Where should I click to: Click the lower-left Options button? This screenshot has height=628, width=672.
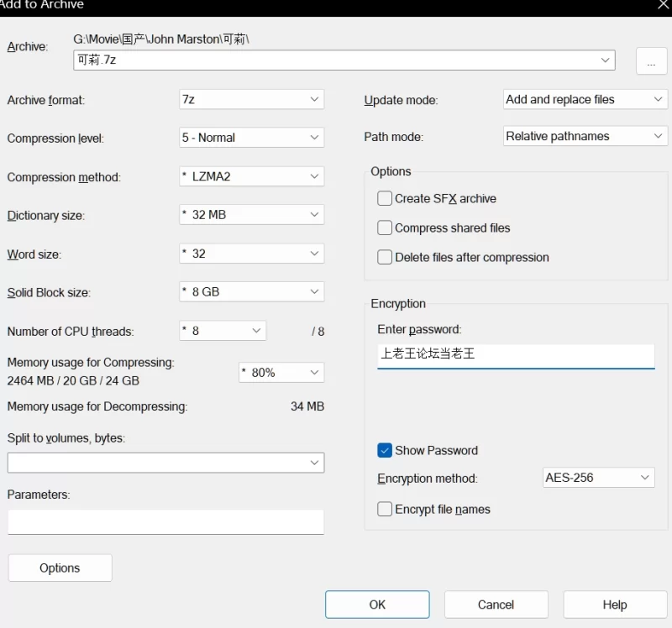[60, 568]
